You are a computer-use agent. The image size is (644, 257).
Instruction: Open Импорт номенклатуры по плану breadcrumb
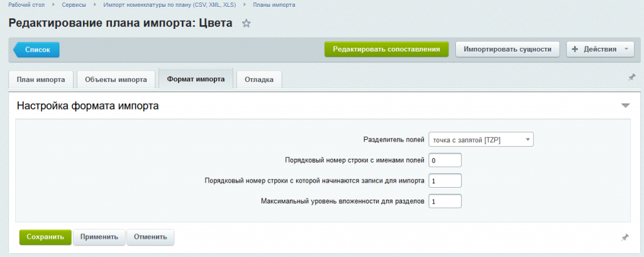tap(170, 5)
